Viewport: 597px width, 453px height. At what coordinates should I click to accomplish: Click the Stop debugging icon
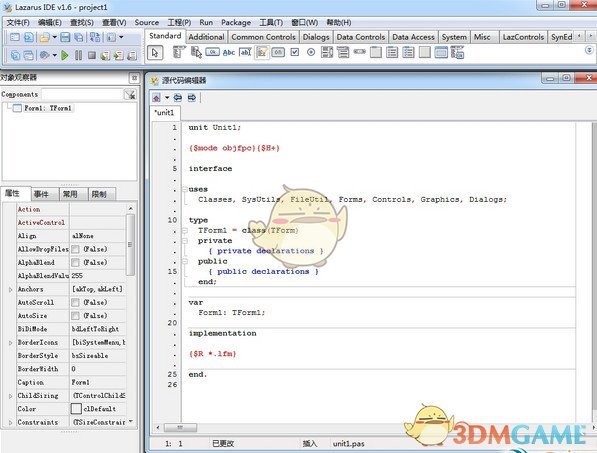point(92,56)
